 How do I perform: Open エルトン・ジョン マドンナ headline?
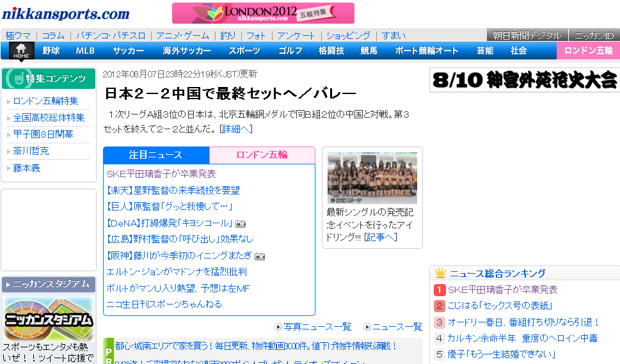(177, 272)
